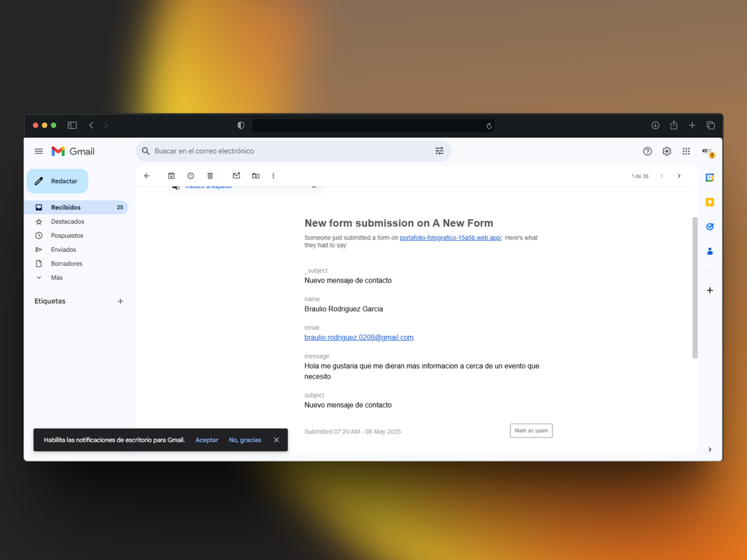This screenshot has height=560, width=747.
Task: Open the Google apps grid
Action: (686, 151)
